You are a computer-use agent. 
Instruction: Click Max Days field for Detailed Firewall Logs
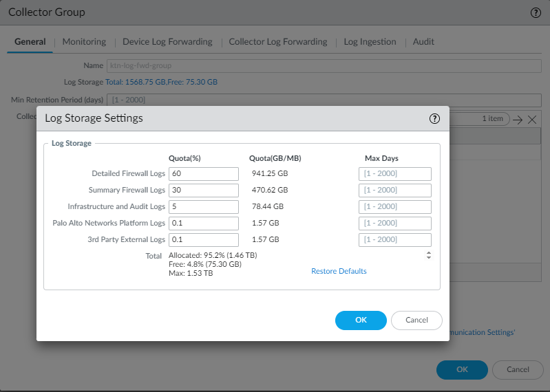tap(394, 174)
